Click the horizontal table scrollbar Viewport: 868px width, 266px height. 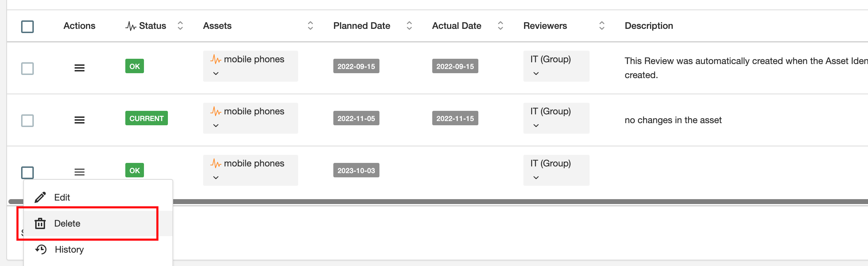click(493, 202)
